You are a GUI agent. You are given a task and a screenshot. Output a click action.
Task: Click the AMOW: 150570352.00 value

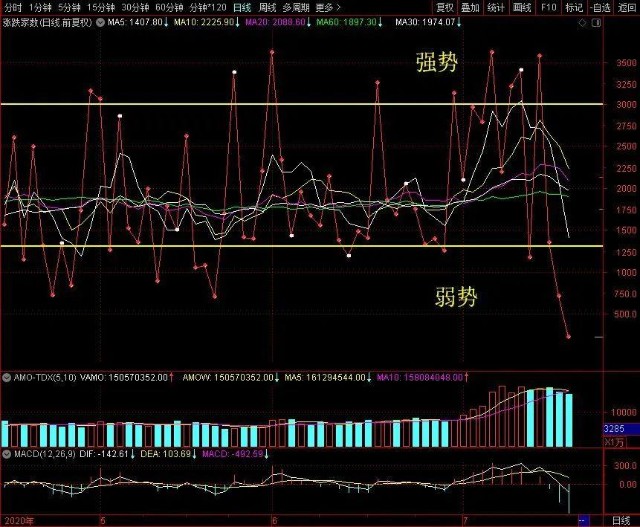click(x=228, y=378)
